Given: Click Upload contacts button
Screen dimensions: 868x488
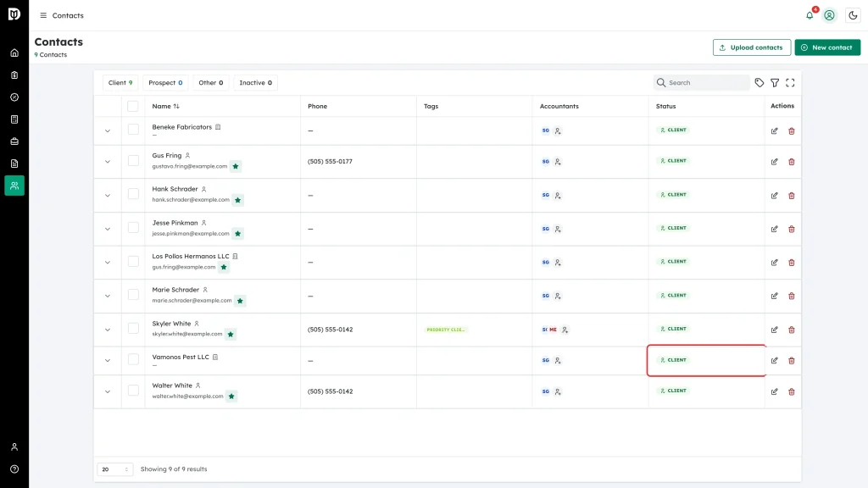Looking at the screenshot, I should [x=752, y=47].
